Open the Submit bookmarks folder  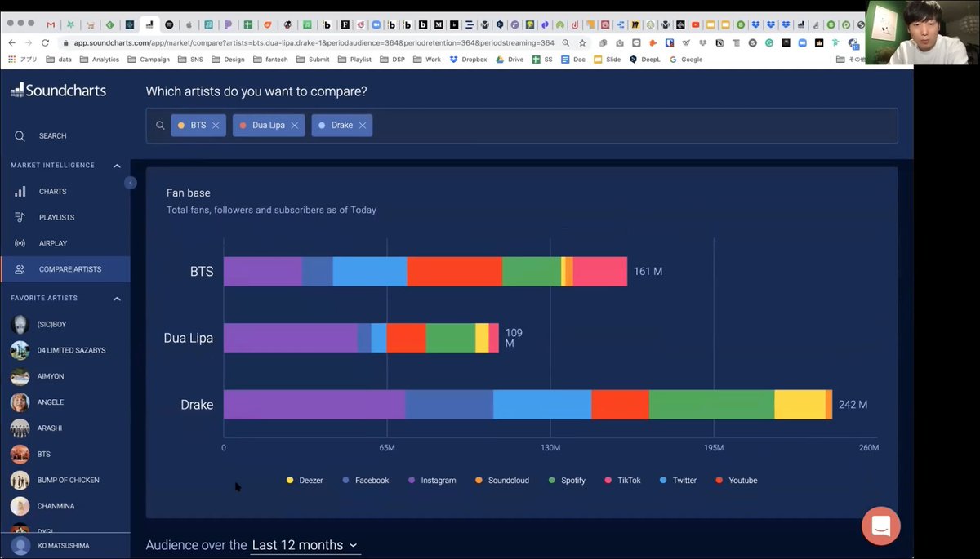click(313, 60)
